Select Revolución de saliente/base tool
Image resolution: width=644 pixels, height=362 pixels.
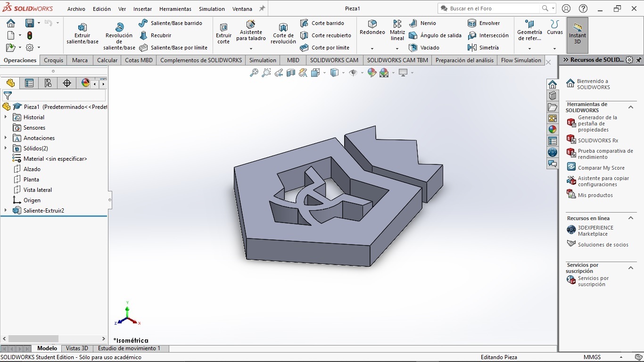(119, 35)
